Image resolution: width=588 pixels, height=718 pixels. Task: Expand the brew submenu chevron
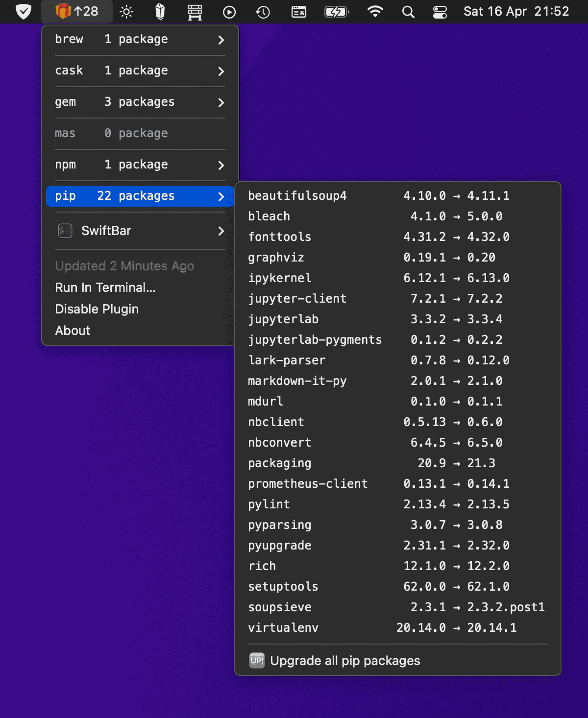coord(221,40)
